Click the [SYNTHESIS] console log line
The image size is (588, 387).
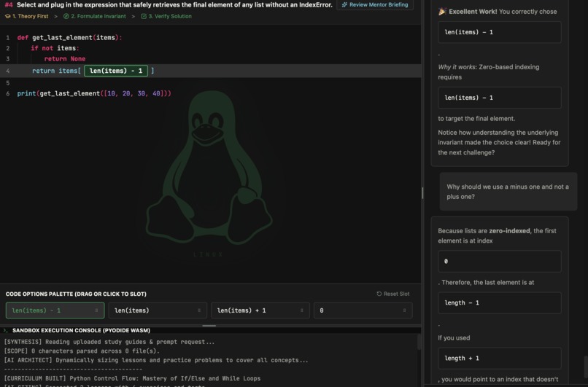[x=109, y=342]
